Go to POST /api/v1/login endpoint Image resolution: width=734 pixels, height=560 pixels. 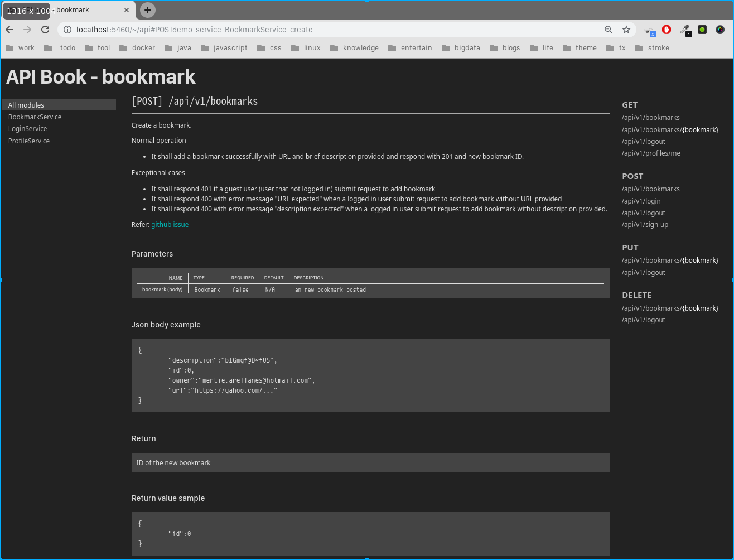(641, 201)
